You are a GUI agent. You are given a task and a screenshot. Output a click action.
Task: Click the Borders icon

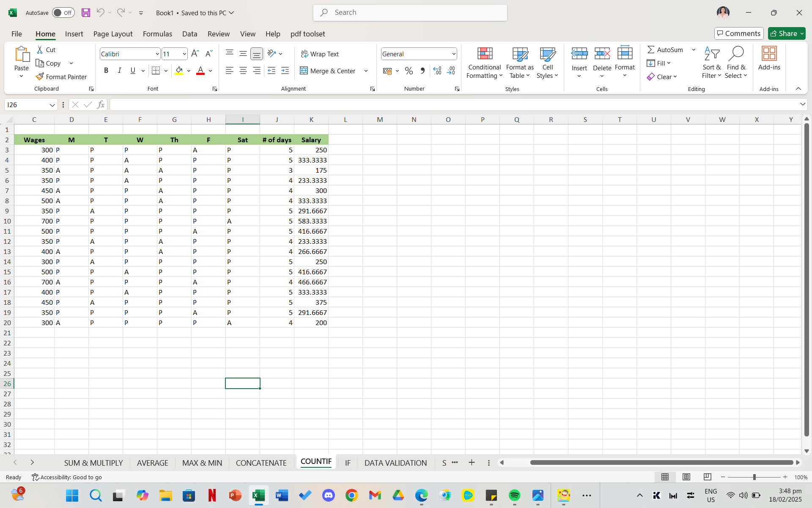coord(156,71)
